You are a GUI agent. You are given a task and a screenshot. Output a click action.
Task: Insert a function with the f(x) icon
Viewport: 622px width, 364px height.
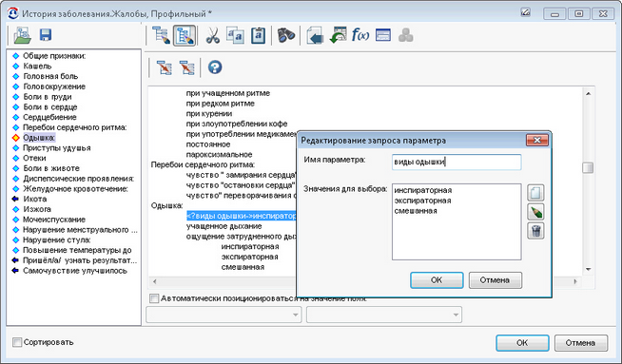pos(360,35)
